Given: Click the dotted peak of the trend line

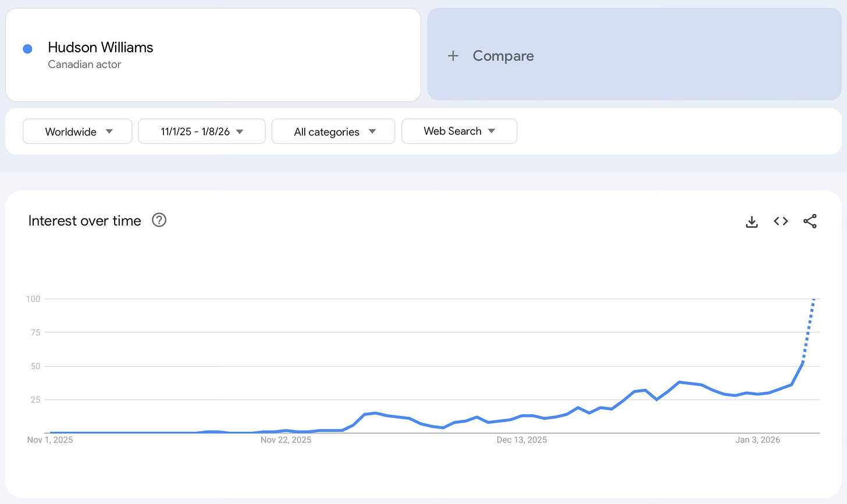Looking at the screenshot, I should coord(814,299).
